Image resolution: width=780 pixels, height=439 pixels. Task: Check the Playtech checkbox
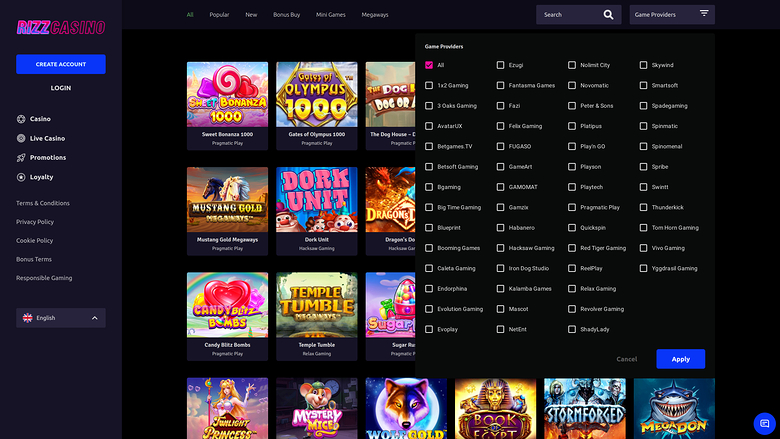click(572, 187)
